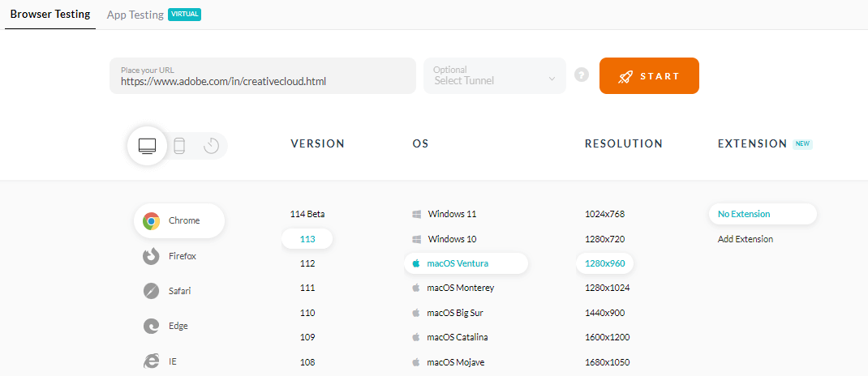Image resolution: width=868 pixels, height=376 pixels.
Task: Expand the tunnel dropdown chevron
Action: (x=552, y=79)
